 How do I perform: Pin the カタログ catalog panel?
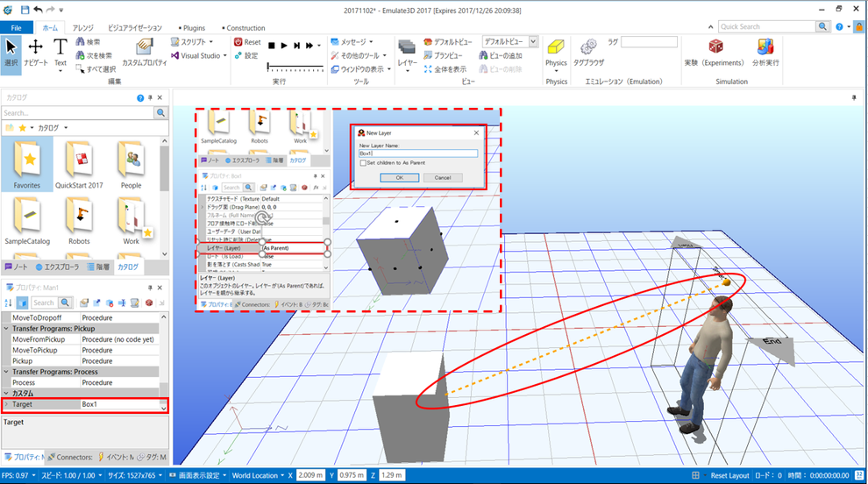point(150,97)
